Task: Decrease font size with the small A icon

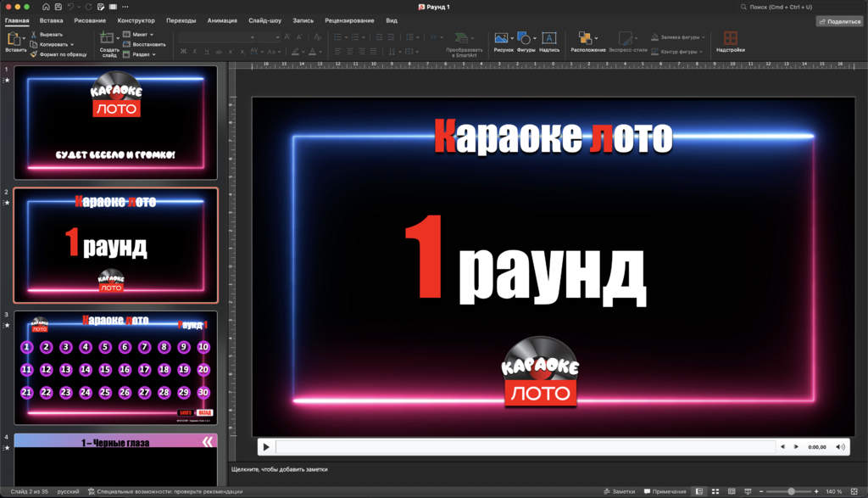Action: pos(299,37)
